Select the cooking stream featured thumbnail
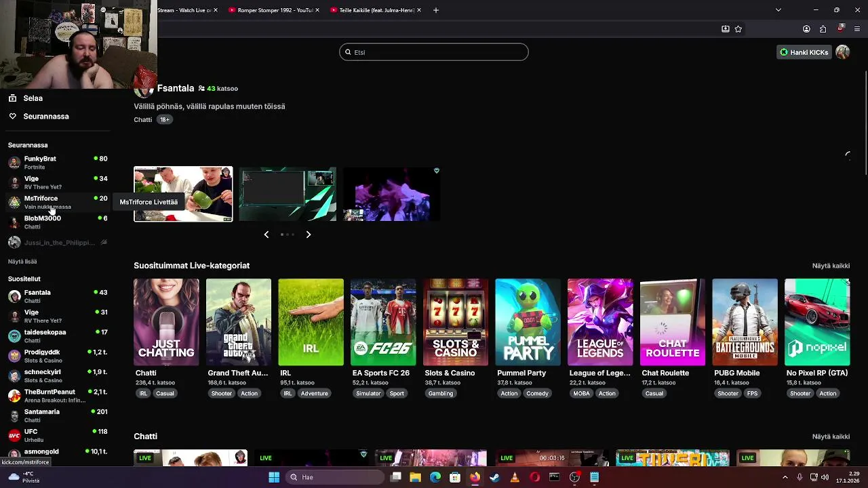The width and height of the screenshot is (868, 488). [183, 194]
